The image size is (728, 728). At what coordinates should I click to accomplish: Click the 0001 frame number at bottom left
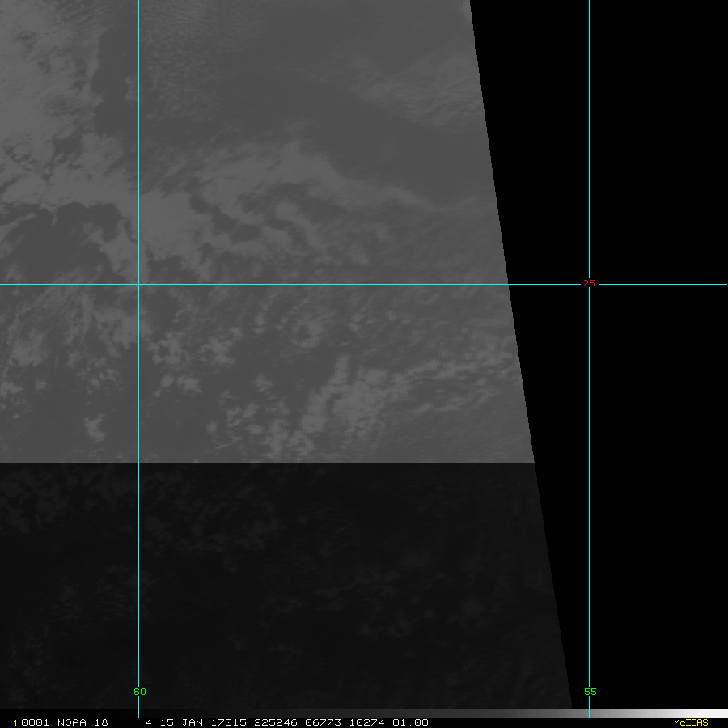(34, 722)
